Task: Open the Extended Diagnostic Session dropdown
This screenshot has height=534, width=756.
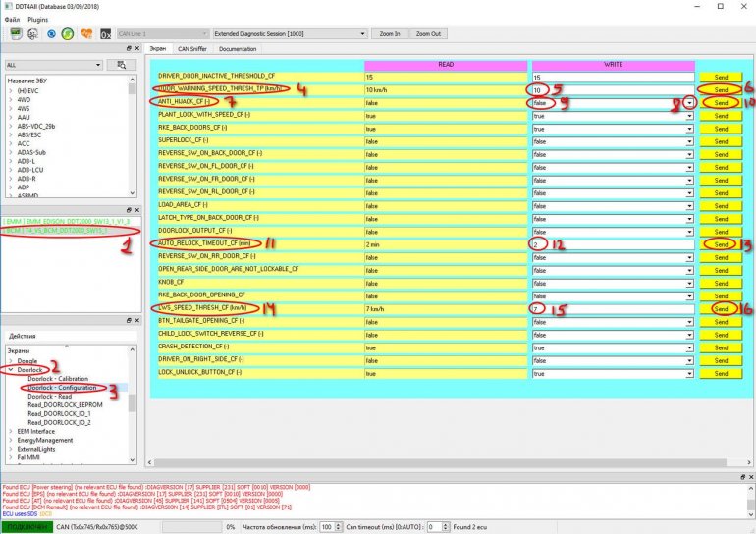Action: [x=362, y=33]
